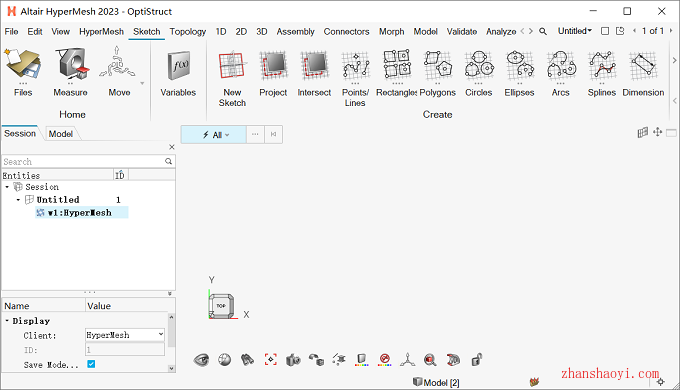Image resolution: width=680 pixels, height=390 pixels.
Task: Create a New Sketch
Action: coord(232,78)
